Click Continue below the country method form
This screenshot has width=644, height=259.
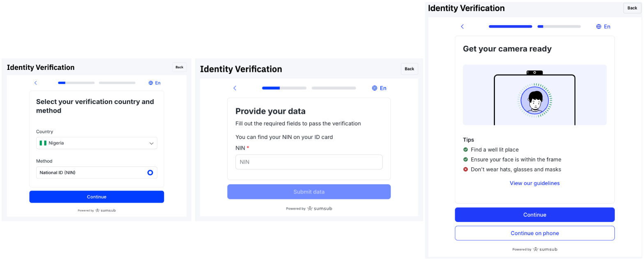click(x=97, y=197)
